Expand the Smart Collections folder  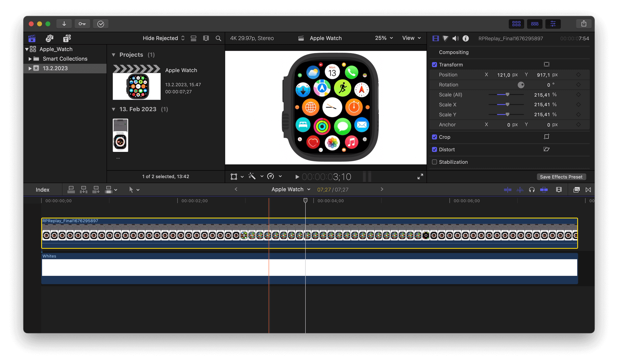pos(30,59)
